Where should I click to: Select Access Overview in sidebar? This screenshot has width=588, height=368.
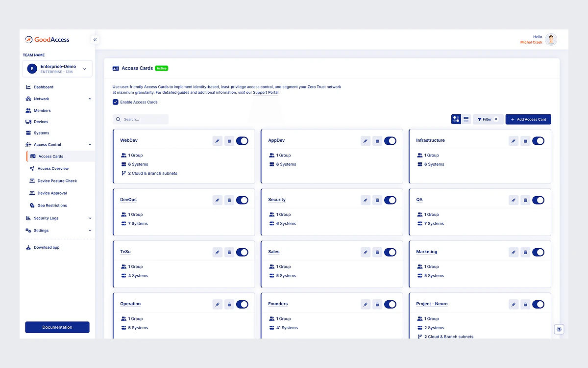[x=53, y=169]
